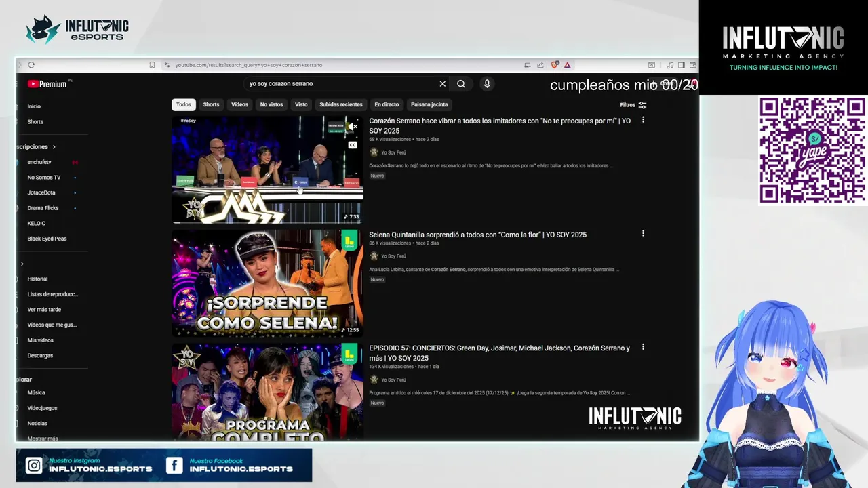This screenshot has width=868, height=488.
Task: Select the Visto filter chip
Action: 301,104
